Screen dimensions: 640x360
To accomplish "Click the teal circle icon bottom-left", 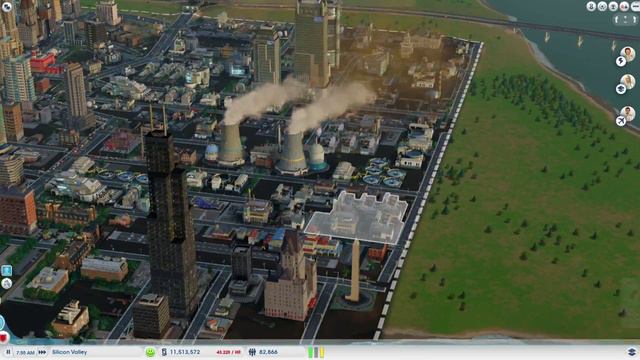I will click(2, 322).
